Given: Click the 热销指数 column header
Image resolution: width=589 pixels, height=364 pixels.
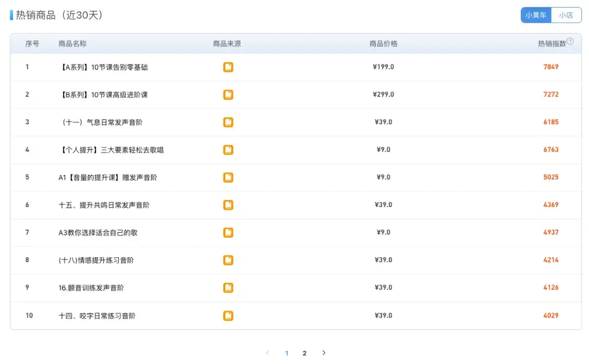Looking at the screenshot, I should (551, 44).
